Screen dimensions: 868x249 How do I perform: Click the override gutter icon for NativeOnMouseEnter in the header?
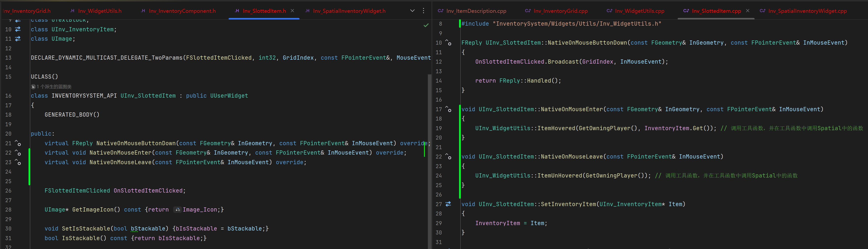[18, 153]
